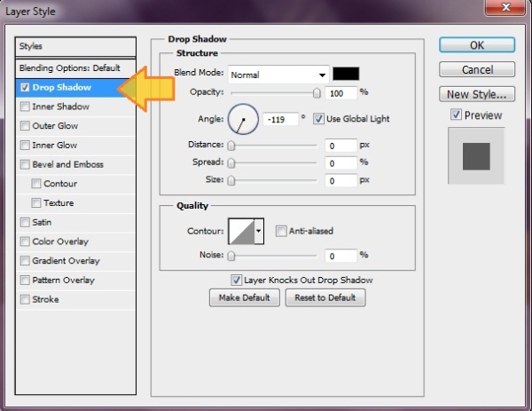Click the black shadow color swatch
Screen dimensions: 532x411
point(346,74)
